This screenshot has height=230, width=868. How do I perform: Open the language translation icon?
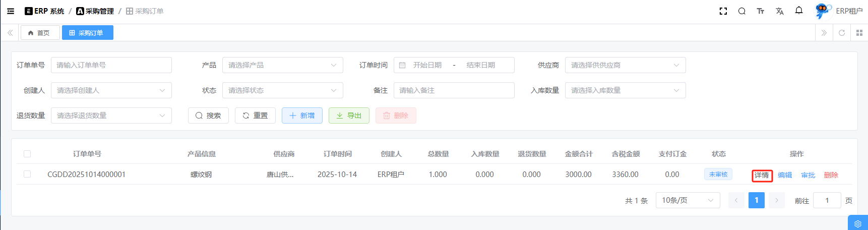pyautogui.click(x=779, y=11)
